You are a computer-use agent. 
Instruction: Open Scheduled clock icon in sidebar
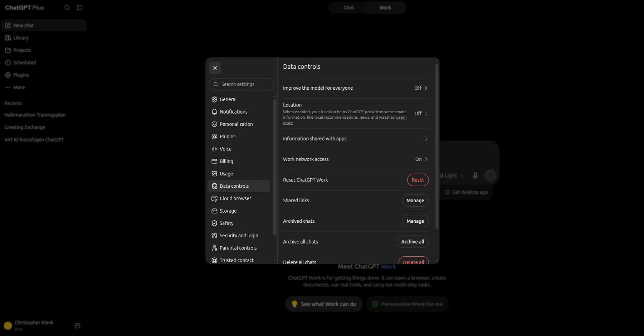click(x=8, y=63)
